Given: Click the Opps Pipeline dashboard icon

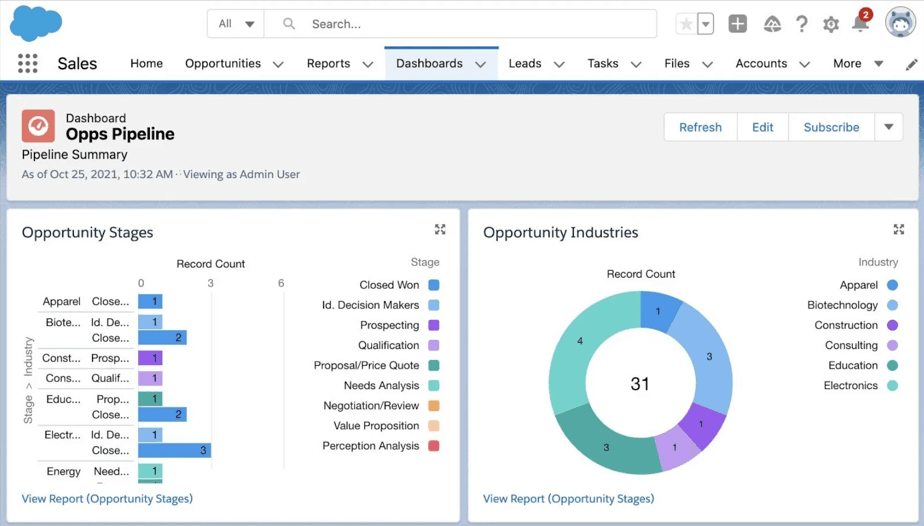Looking at the screenshot, I should tap(38, 125).
